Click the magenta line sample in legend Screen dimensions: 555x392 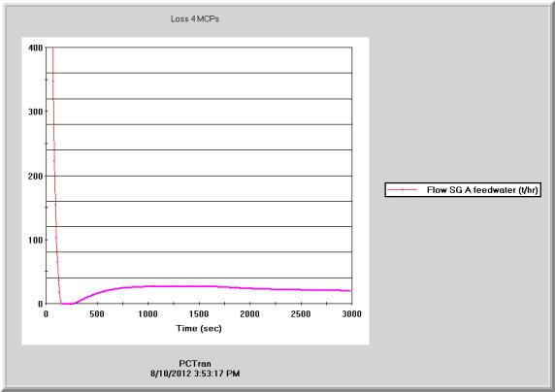[x=402, y=190]
